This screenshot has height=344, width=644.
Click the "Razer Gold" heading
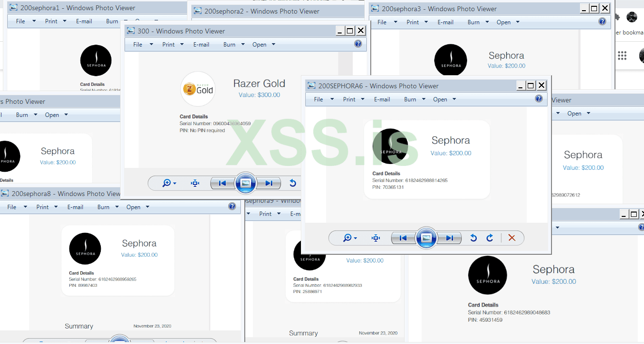coord(259,83)
